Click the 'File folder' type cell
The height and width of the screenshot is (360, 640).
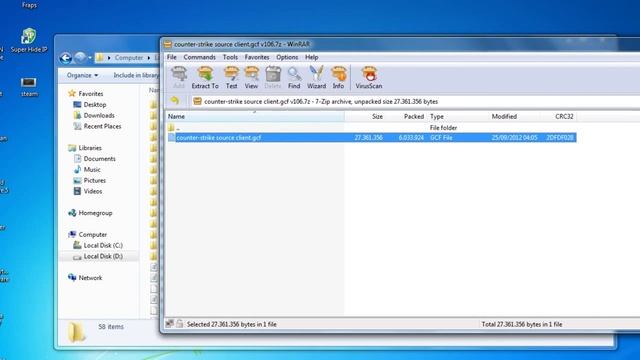443,128
